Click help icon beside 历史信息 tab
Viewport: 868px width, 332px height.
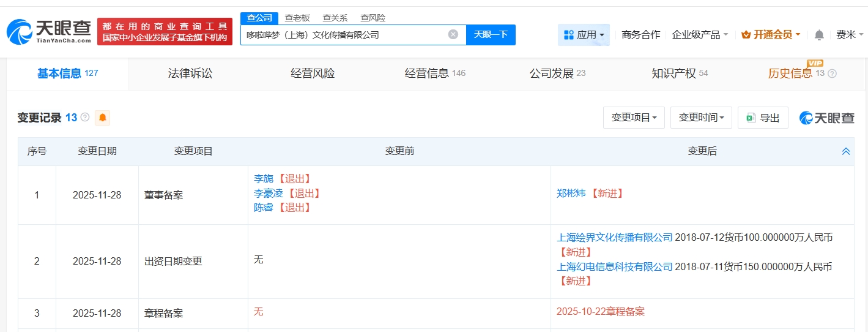(832, 74)
